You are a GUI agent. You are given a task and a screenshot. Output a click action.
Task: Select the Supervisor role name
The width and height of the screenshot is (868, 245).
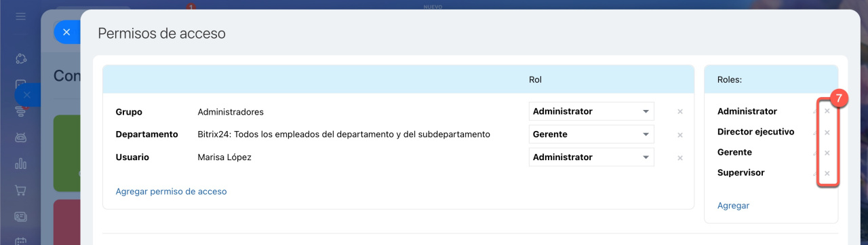[741, 172]
